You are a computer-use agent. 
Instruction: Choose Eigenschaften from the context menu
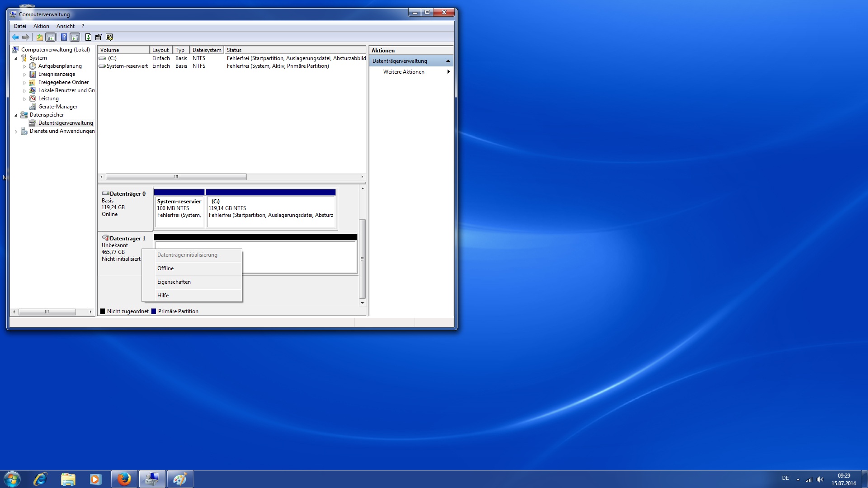point(174,282)
